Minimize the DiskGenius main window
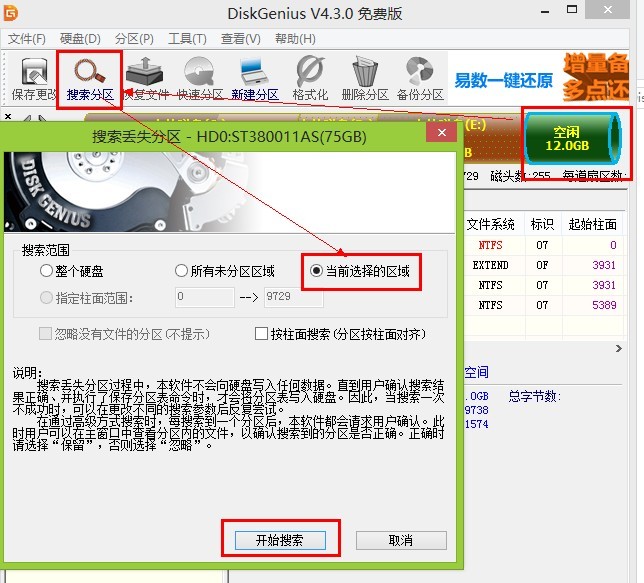 point(545,11)
